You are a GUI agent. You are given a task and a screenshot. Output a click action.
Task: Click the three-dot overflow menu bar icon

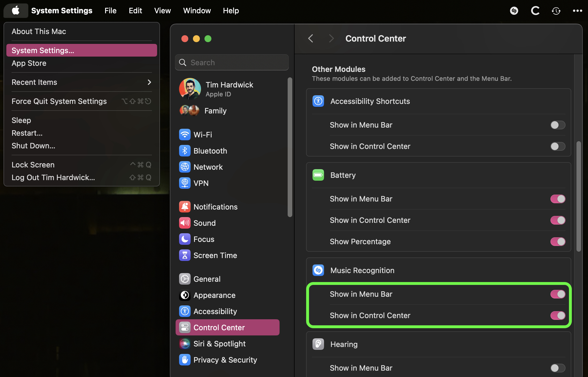(x=577, y=11)
